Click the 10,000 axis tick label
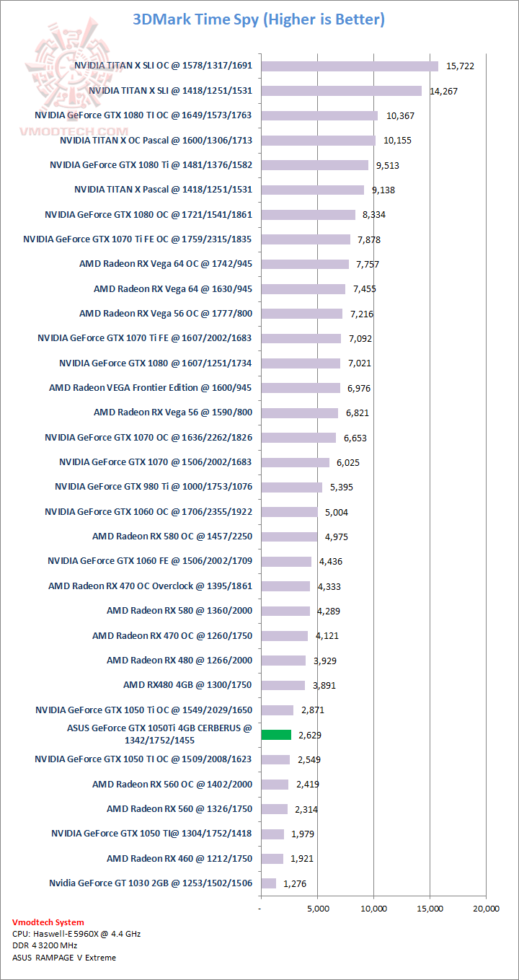 pos(373,909)
